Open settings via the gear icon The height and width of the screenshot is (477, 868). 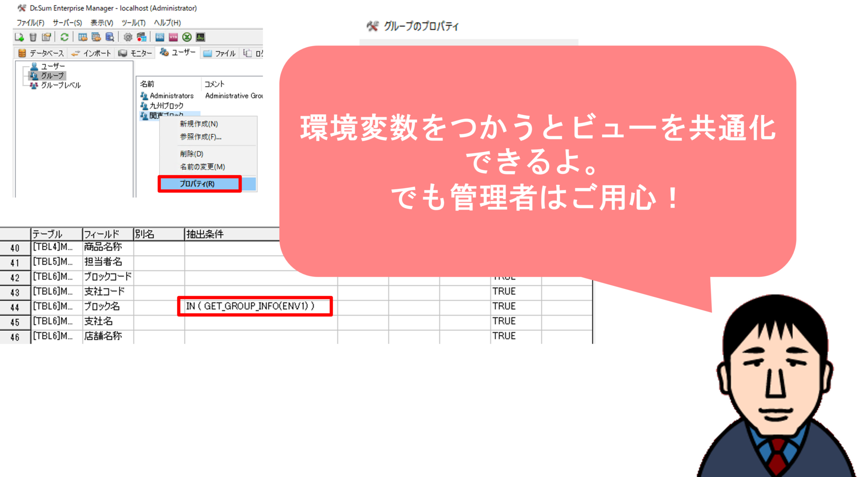(x=128, y=37)
